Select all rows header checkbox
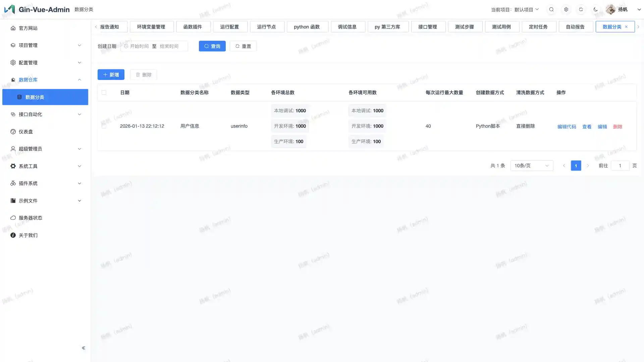Image resolution: width=644 pixels, height=362 pixels. [104, 93]
